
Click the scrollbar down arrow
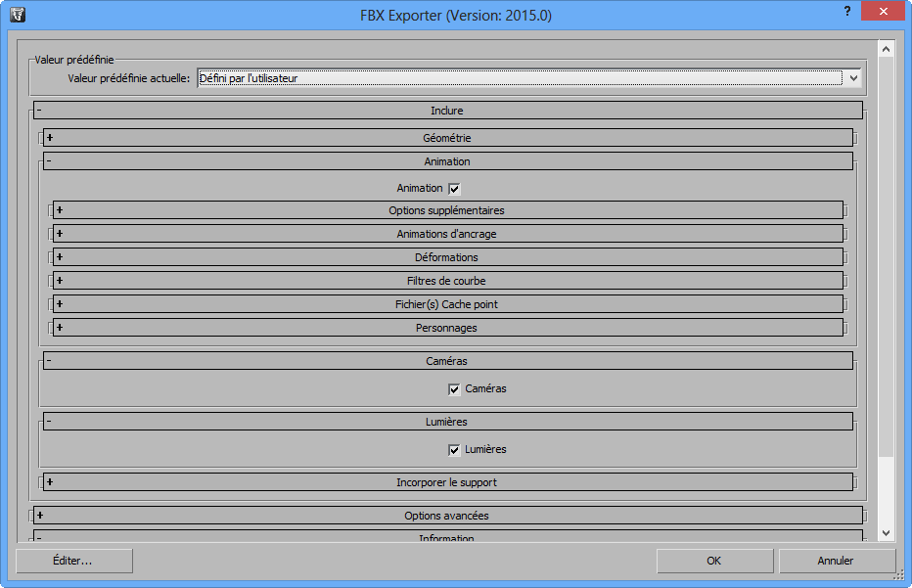coord(886,533)
